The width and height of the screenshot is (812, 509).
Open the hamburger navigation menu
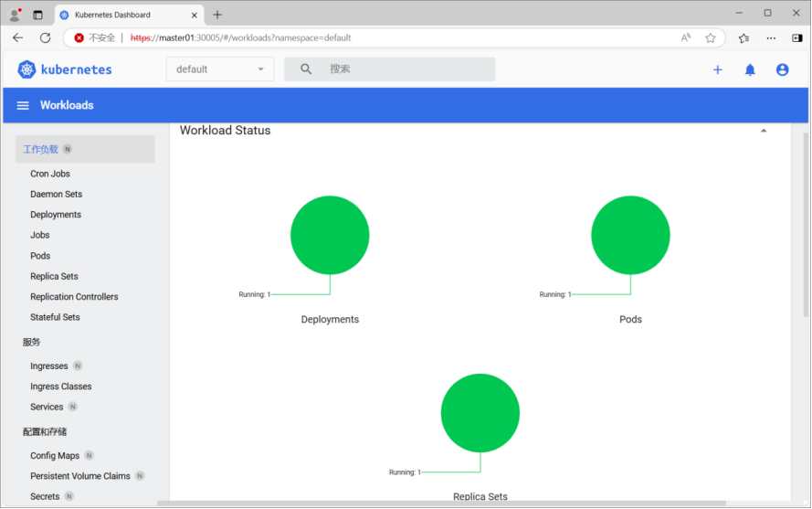(x=23, y=106)
